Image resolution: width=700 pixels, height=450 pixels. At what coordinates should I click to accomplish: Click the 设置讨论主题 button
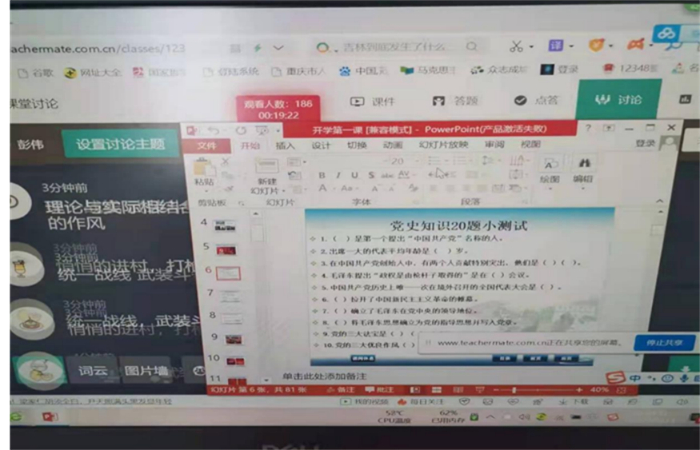coord(121,143)
